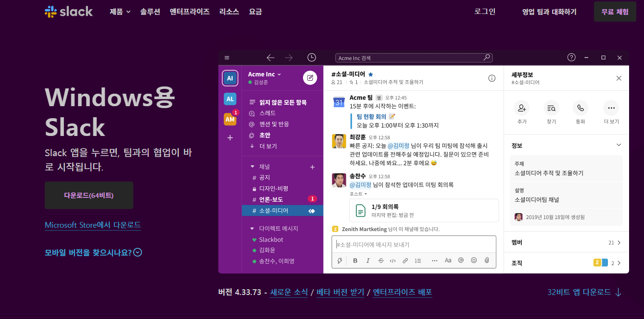
Task: Collapse the 다이렉트 메시지 section
Action: (x=252, y=229)
